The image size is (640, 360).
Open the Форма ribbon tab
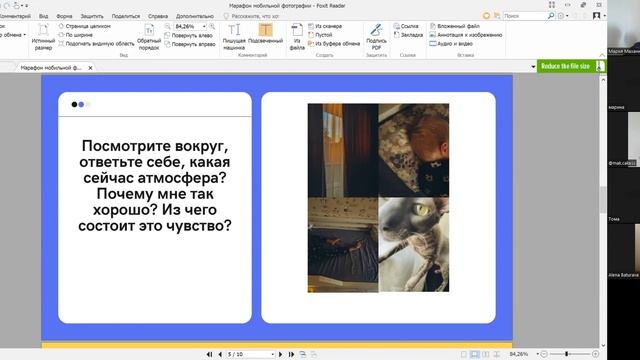[64, 16]
